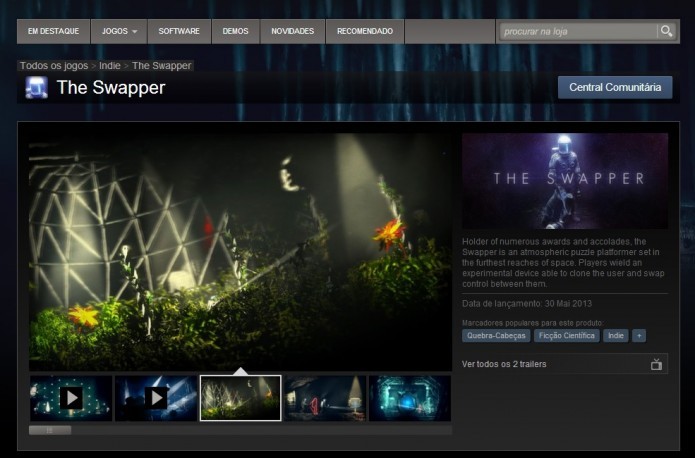Viewport: 695px width, 458px height.
Task: Click the search magnifier icon
Action: click(666, 31)
